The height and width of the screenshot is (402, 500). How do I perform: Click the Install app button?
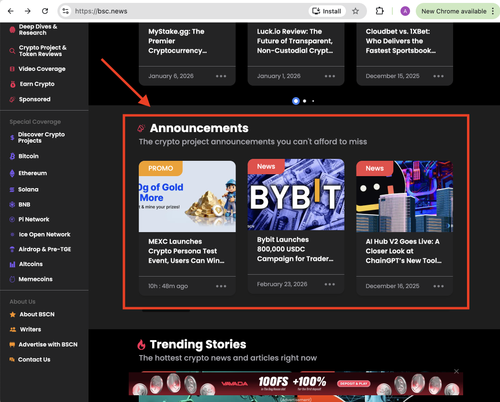pyautogui.click(x=327, y=11)
